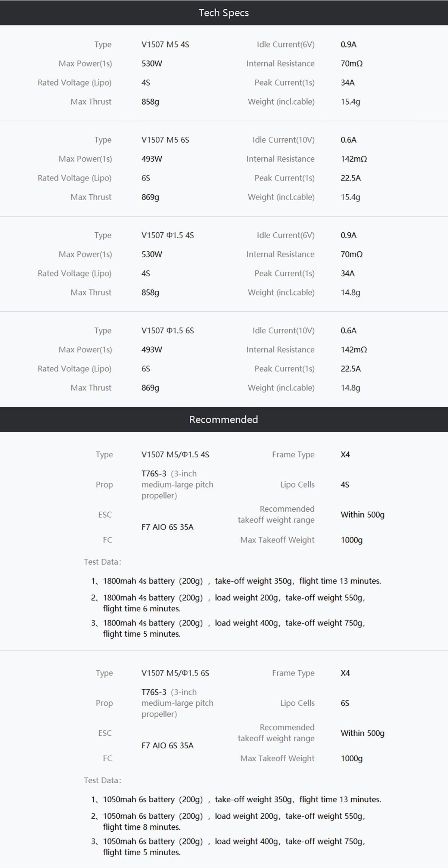Viewport: 448px width, 868px height.
Task: Click the 1050mah 6s 550g take-off weight line
Action: coord(234,816)
